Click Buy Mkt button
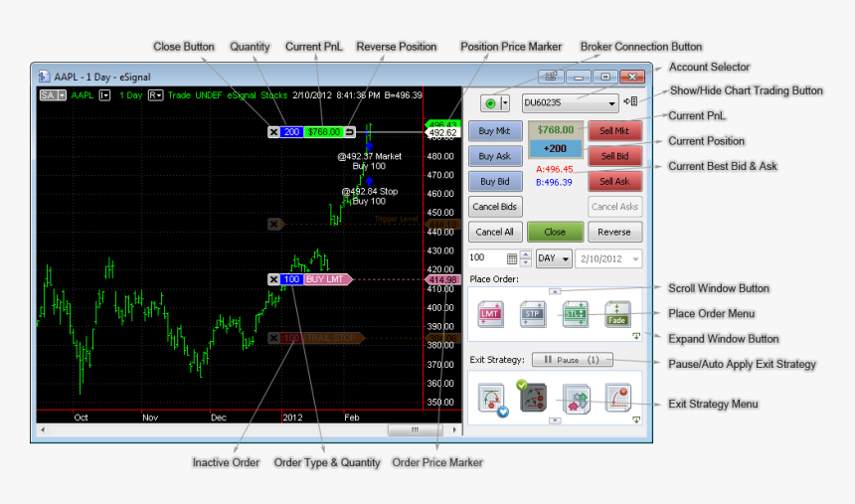This screenshot has width=855, height=504. pyautogui.click(x=494, y=131)
